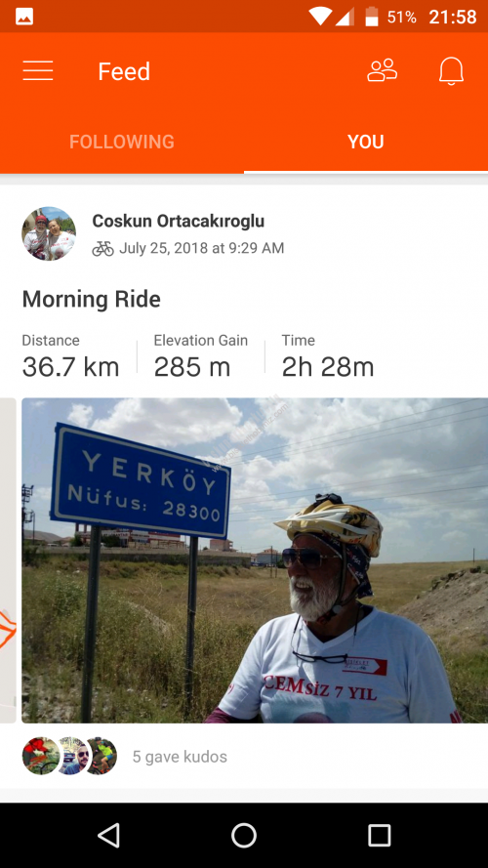This screenshot has height=868, width=488.
Task: Tap the Android recent apps button
Action: click(x=379, y=835)
